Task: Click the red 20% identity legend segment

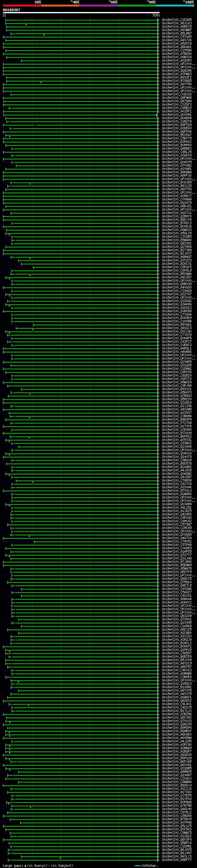Action: (22, 6)
